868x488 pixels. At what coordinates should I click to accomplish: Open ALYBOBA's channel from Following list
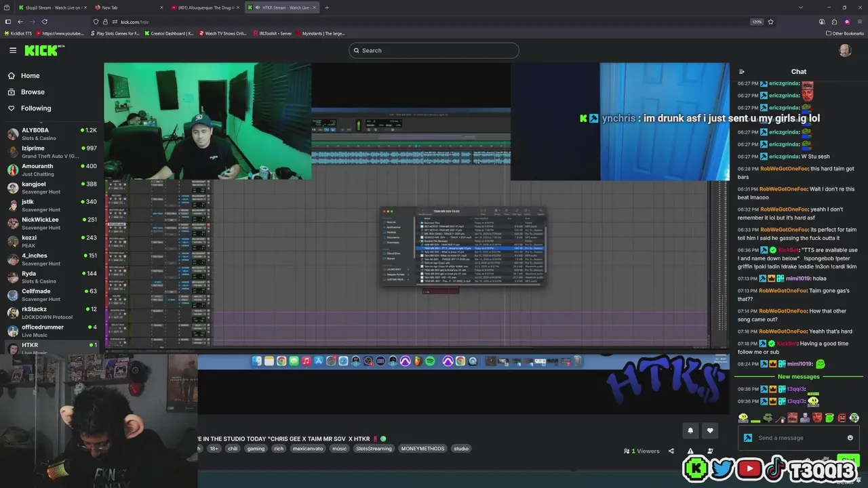52,134
